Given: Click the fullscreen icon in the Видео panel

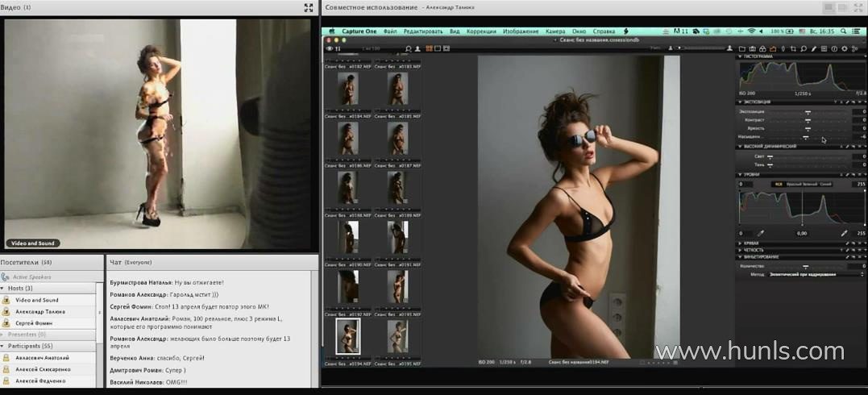Looking at the screenshot, I should [308, 7].
